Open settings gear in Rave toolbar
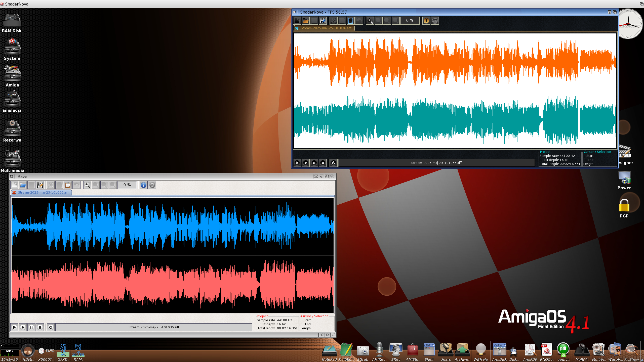This screenshot has width=644, height=362. pyautogui.click(x=152, y=185)
